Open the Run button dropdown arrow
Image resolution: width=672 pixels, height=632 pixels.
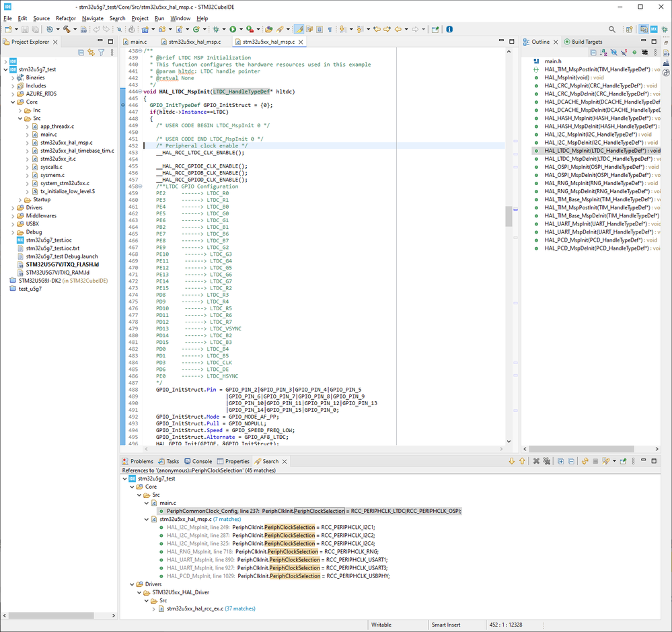240,28
